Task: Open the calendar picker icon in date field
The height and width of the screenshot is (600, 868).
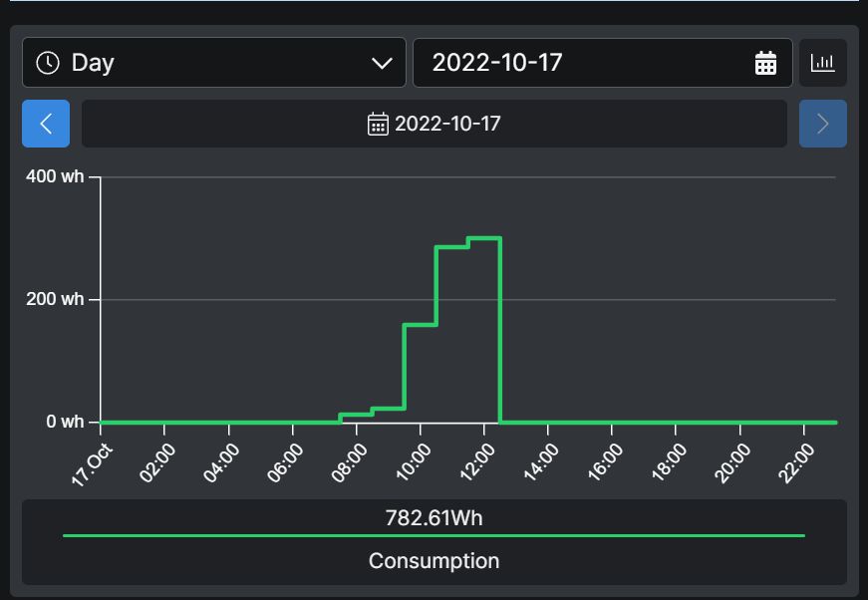Action: click(x=765, y=63)
